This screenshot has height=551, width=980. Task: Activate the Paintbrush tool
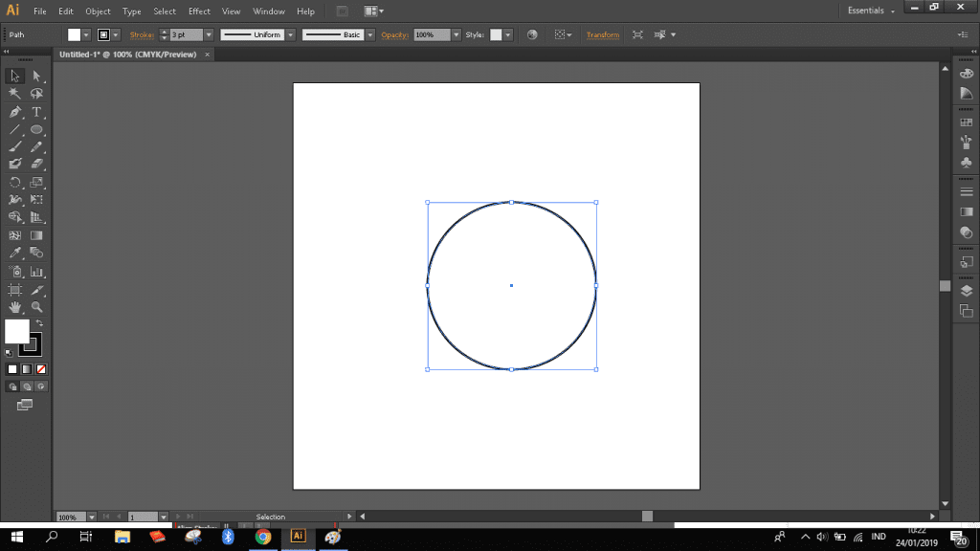click(14, 145)
